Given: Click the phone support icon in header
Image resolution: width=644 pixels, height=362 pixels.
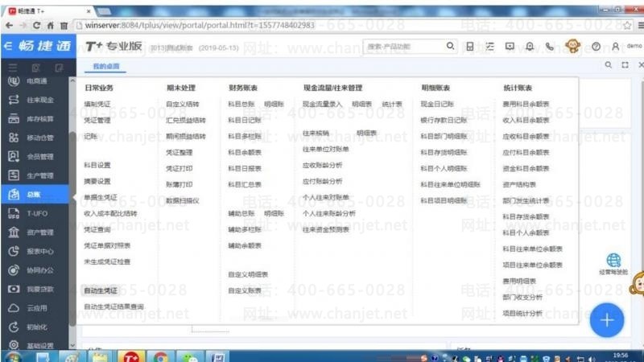Looking at the screenshot, I should click(x=550, y=47).
